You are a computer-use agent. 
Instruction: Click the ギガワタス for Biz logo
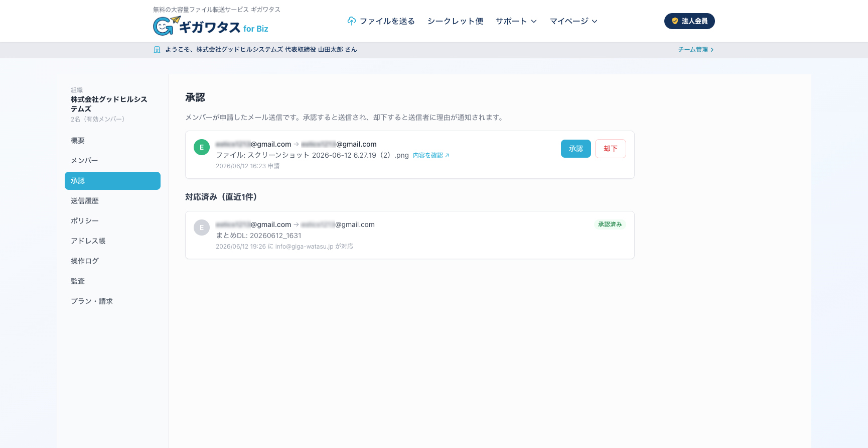[x=211, y=26]
